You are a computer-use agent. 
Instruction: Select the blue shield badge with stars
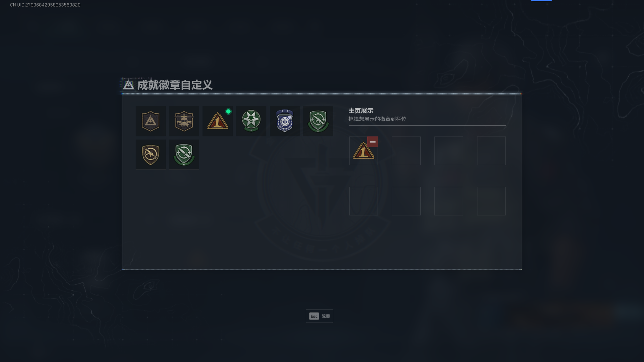285,121
